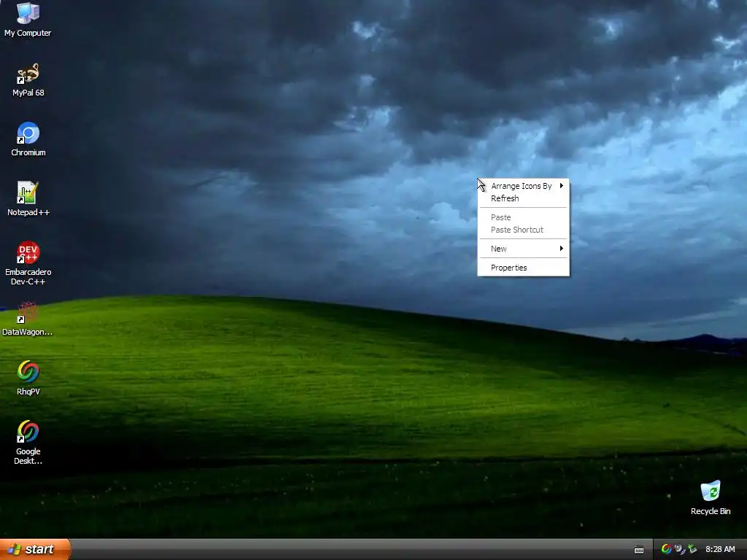Select the Recycle Bin icon
Image resolution: width=747 pixels, height=560 pixels.
click(711, 498)
